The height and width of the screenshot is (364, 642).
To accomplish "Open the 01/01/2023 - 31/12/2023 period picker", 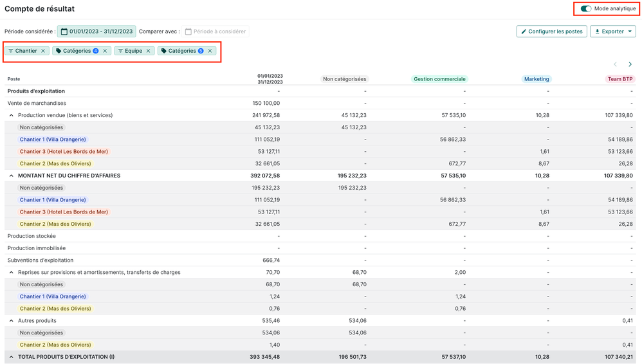I will [96, 32].
